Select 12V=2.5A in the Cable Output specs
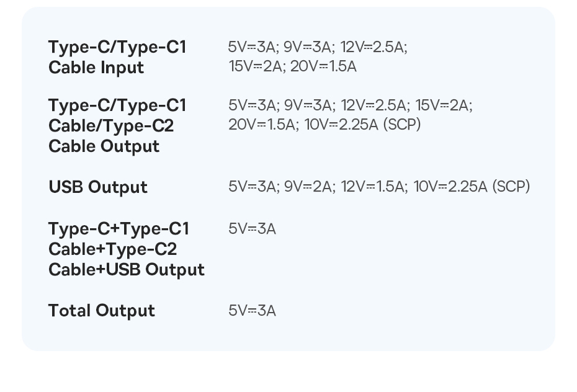Image resolution: width=577 pixels, height=392 pixels. 374,105
